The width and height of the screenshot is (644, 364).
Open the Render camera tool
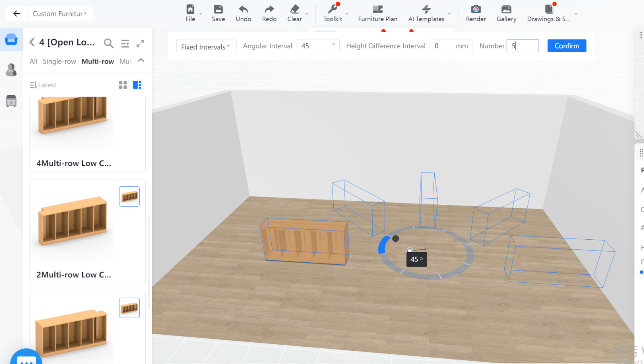click(x=475, y=13)
